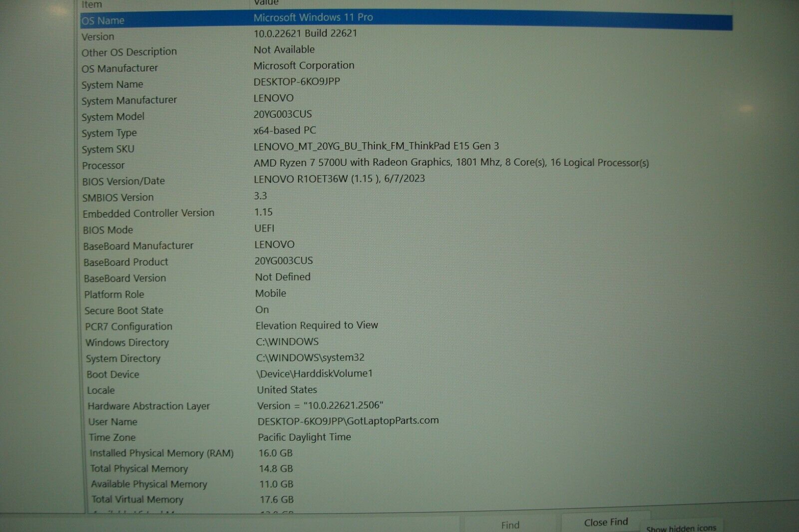
Task: Click 17.6 GB value
Action: click(277, 500)
